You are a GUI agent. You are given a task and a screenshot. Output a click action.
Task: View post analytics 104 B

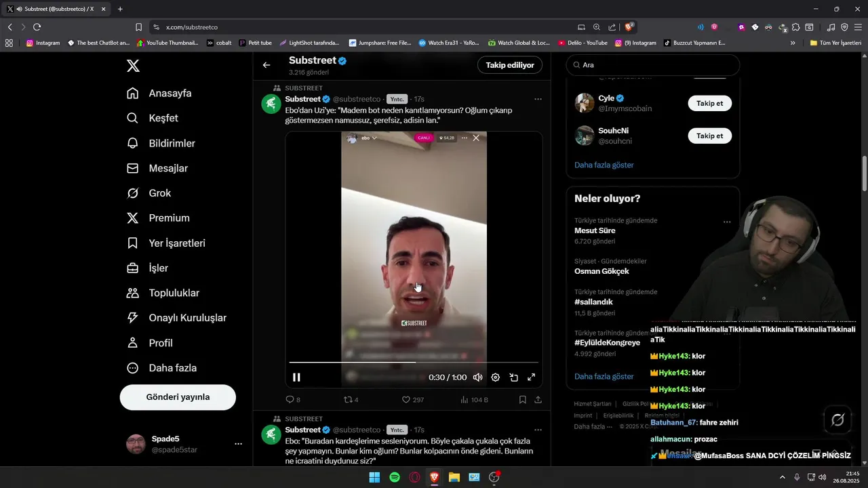pyautogui.click(x=474, y=400)
